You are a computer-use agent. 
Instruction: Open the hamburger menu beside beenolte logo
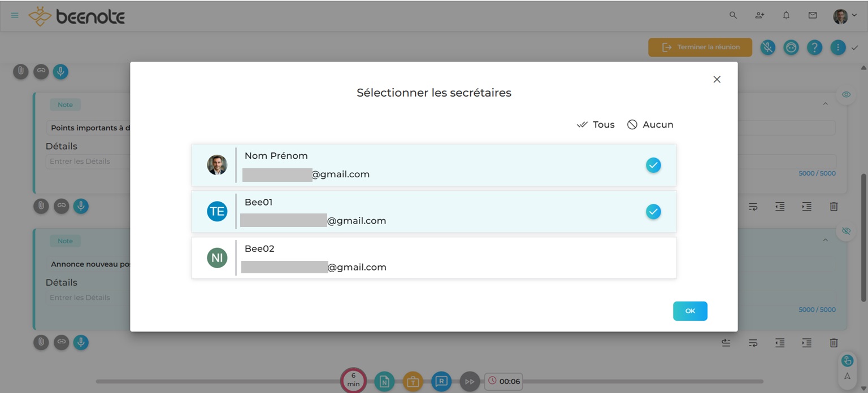(15, 15)
